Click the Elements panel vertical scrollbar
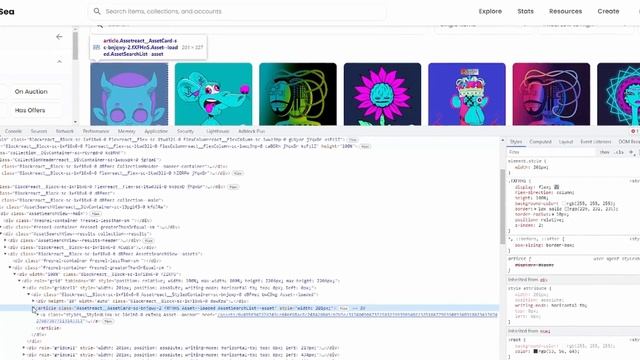Viewport: 640px width, 360px height. [x=502, y=206]
